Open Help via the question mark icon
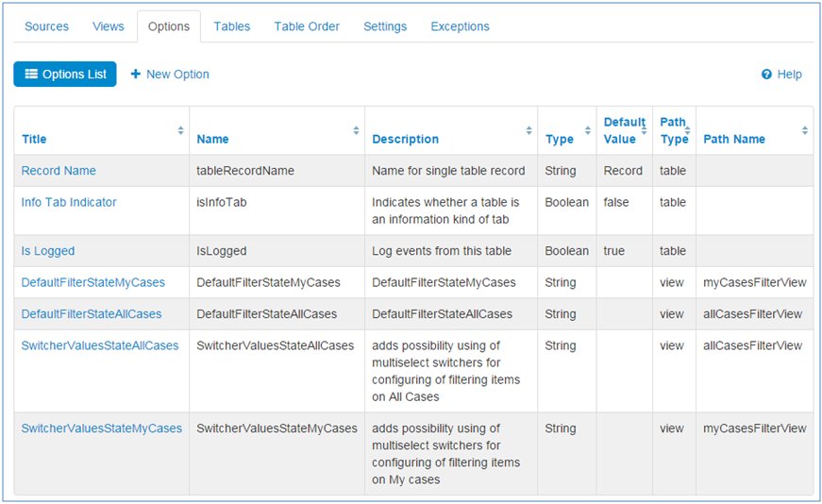Image resolution: width=822 pixels, height=504 pixels. coord(766,75)
